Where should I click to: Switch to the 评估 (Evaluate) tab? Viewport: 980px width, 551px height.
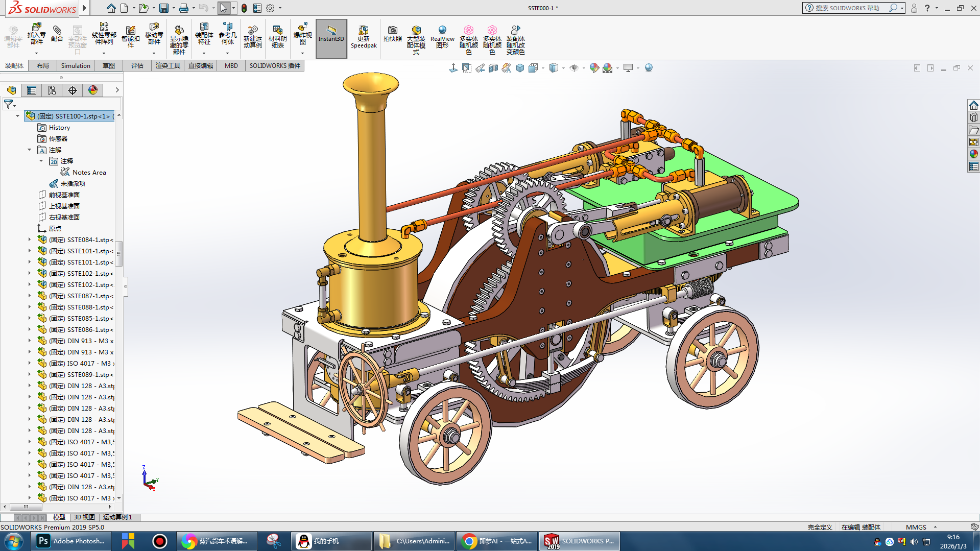pos(137,66)
